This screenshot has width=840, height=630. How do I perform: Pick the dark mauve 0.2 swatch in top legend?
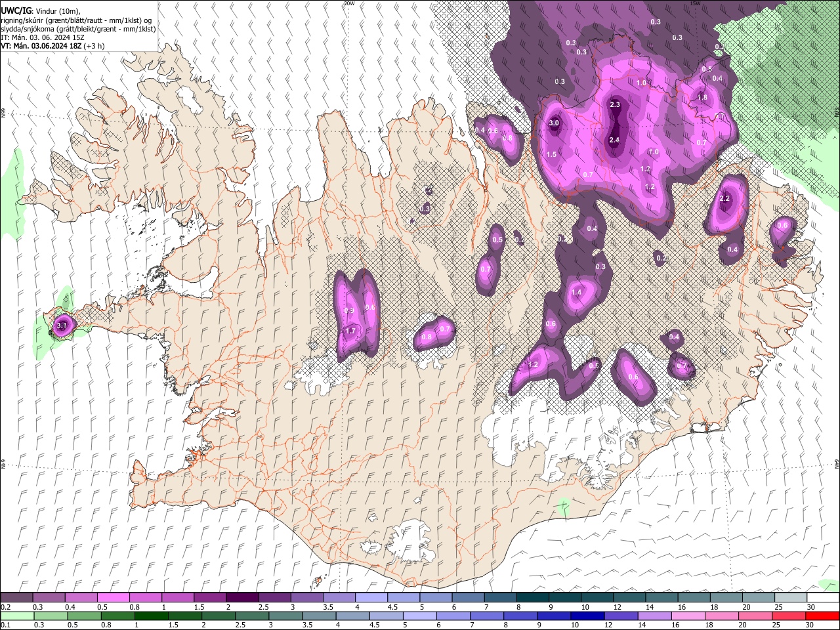(x=16, y=597)
